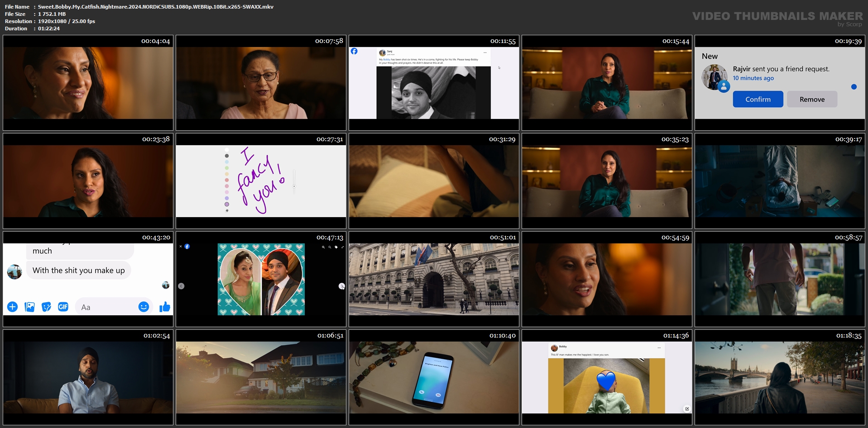Open the 00:07:58 thumbnail of woman with glasses
The image size is (868, 428).
[x=261, y=83]
